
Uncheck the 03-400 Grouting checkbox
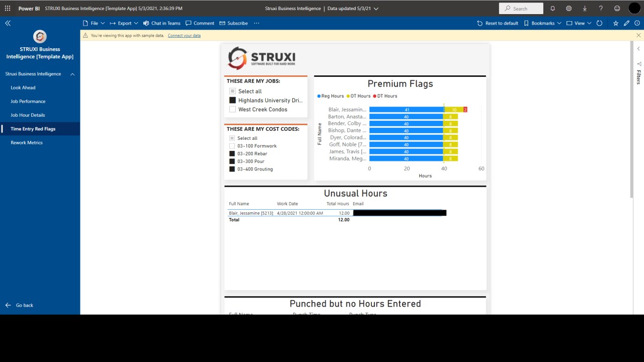[x=232, y=169]
